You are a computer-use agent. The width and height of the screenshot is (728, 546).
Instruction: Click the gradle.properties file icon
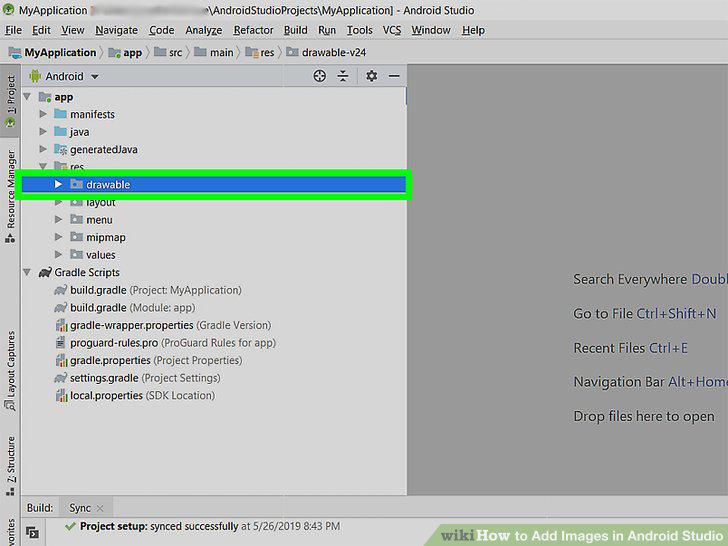(61, 360)
